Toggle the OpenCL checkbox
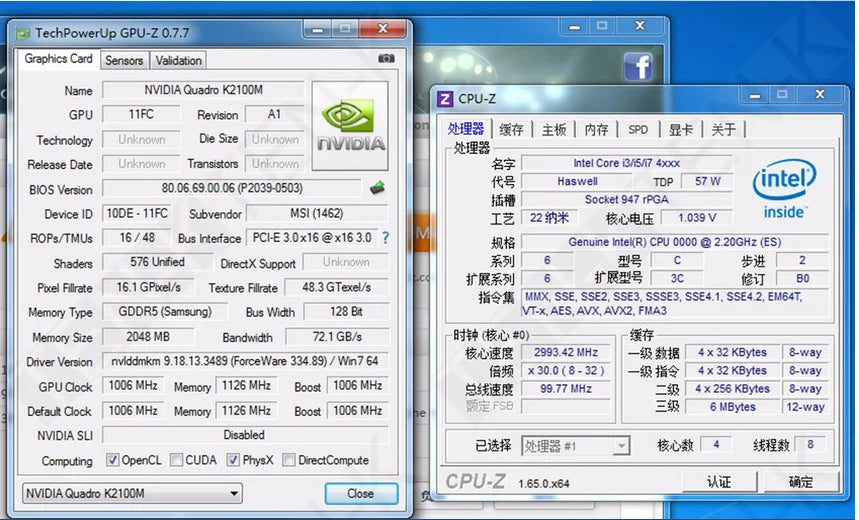 [112, 460]
